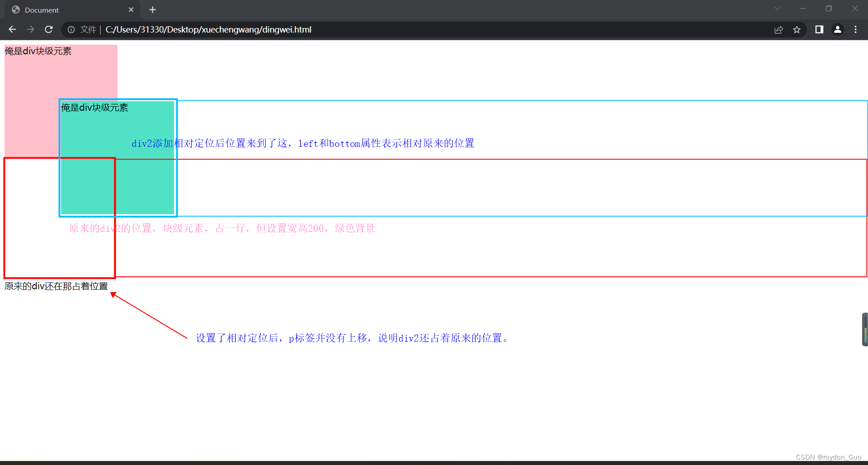This screenshot has width=868, height=465.
Task: Focus the address bar URL dingwei.html
Action: click(208, 29)
